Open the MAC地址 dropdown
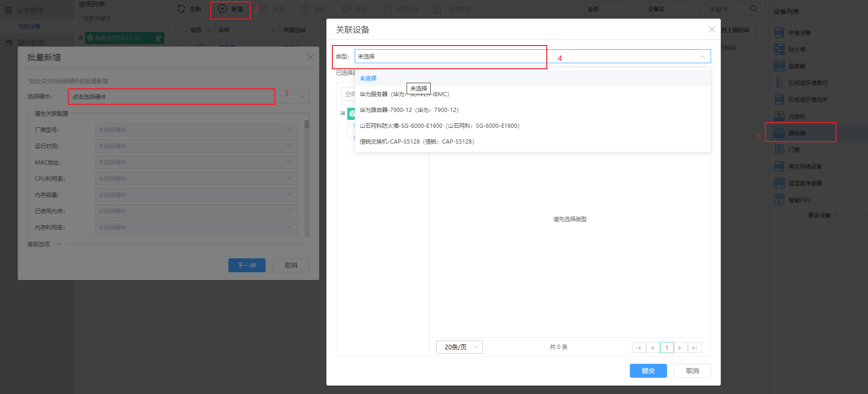868x394 pixels. click(x=196, y=162)
